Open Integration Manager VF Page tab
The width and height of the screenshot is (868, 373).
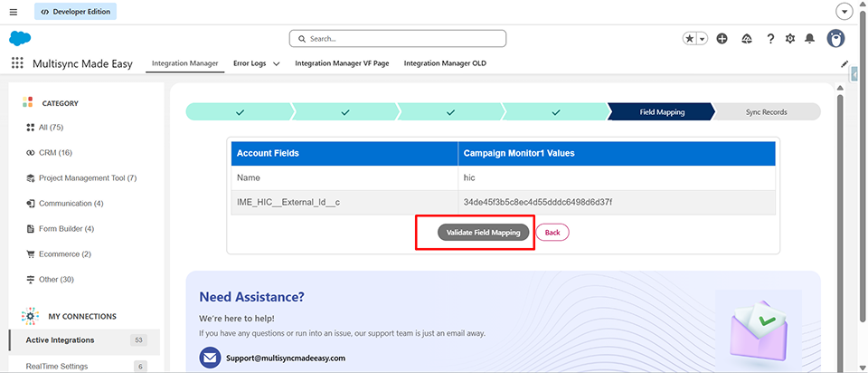click(342, 63)
